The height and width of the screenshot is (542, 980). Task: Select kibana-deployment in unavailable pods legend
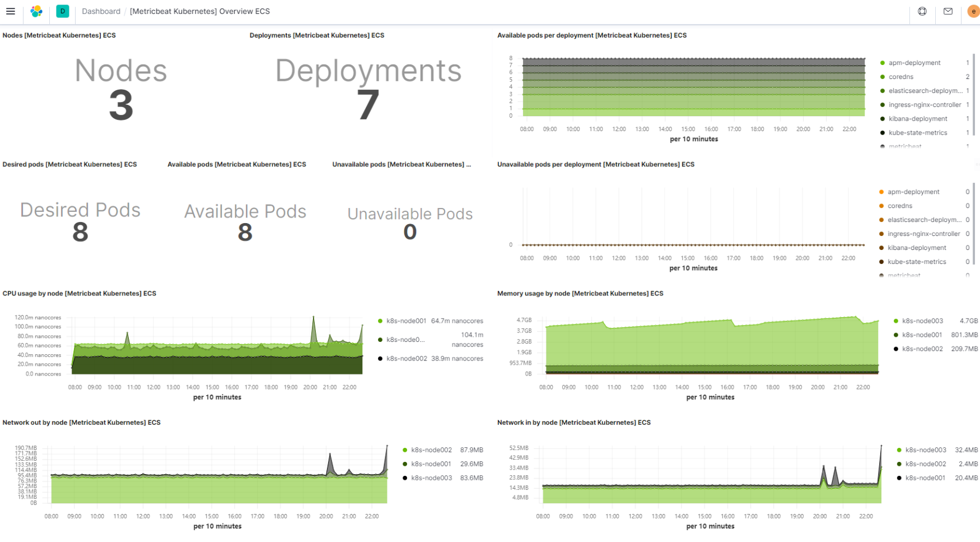click(917, 248)
